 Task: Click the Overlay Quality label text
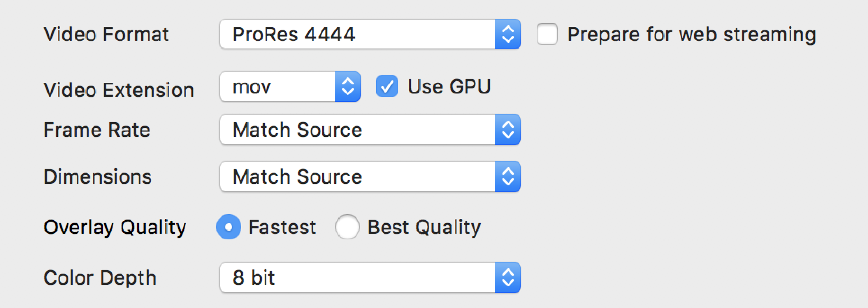[115, 228]
